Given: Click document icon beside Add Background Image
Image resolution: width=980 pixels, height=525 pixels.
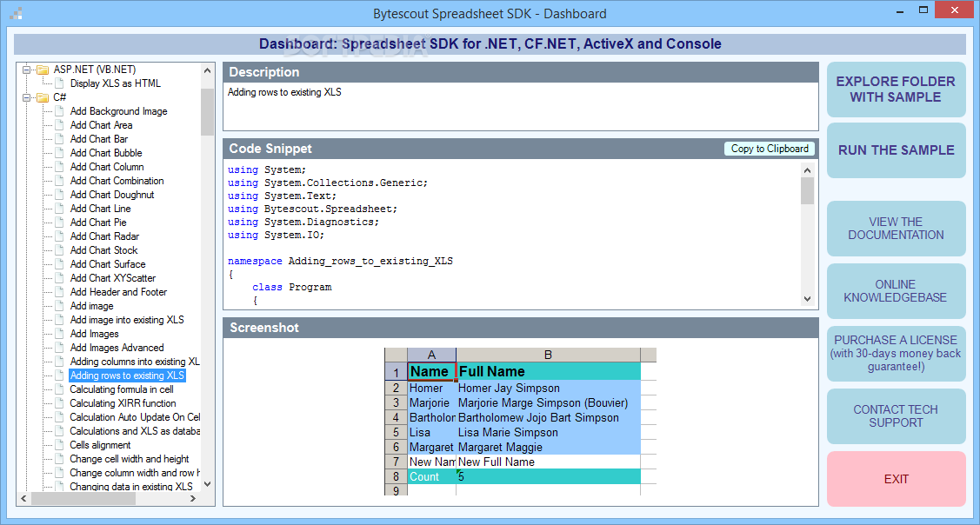Looking at the screenshot, I should pyautogui.click(x=59, y=111).
